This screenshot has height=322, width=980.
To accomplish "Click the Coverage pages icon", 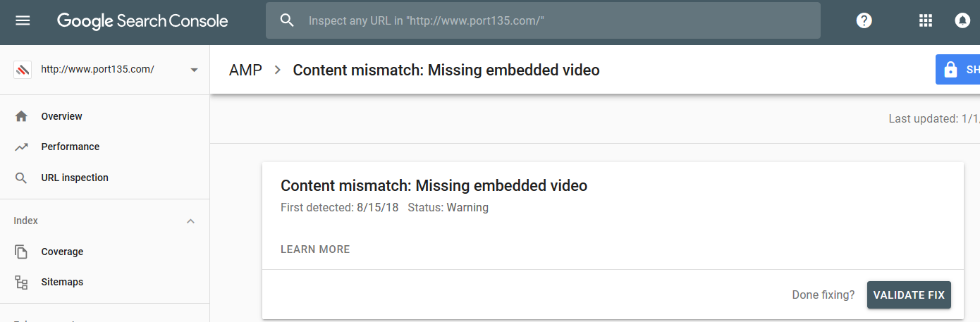I will (x=21, y=252).
